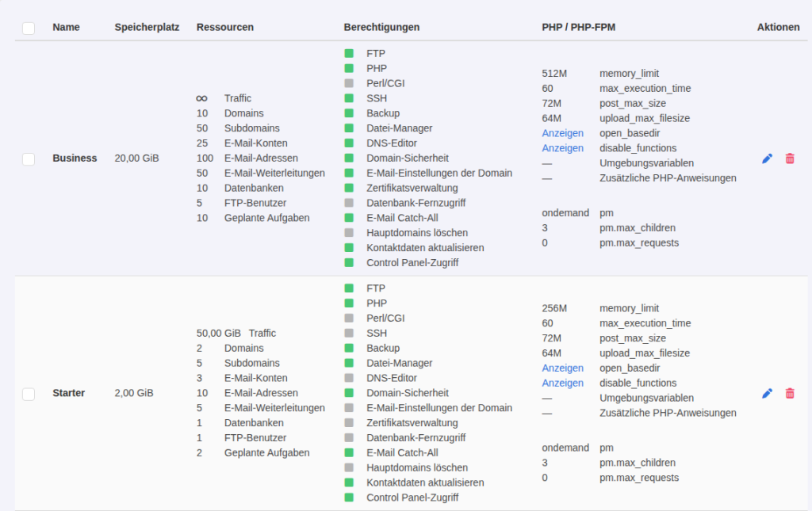812x511 pixels.
Task: Show disable_functions for Starter plan
Action: coord(562,383)
